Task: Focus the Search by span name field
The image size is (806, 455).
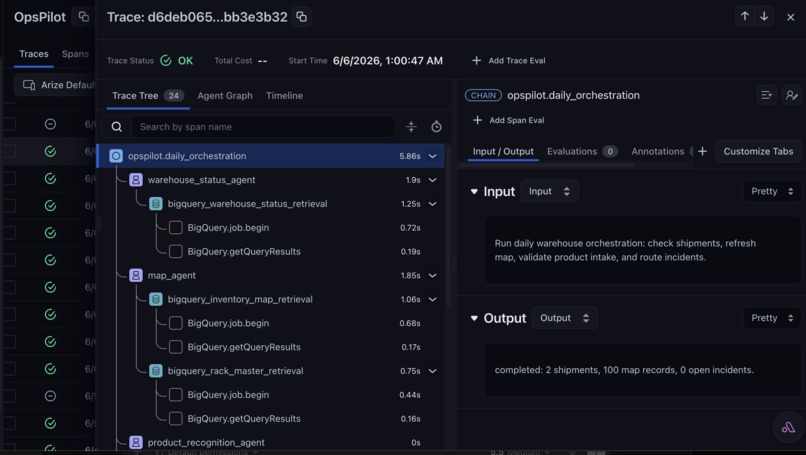Action: click(263, 126)
